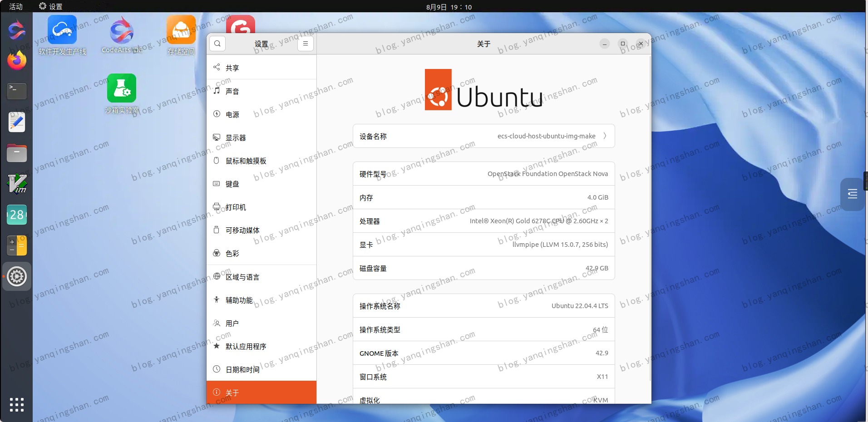Viewport: 868px width, 422px height.
Task: Launch Vim from the dock
Action: (x=17, y=184)
